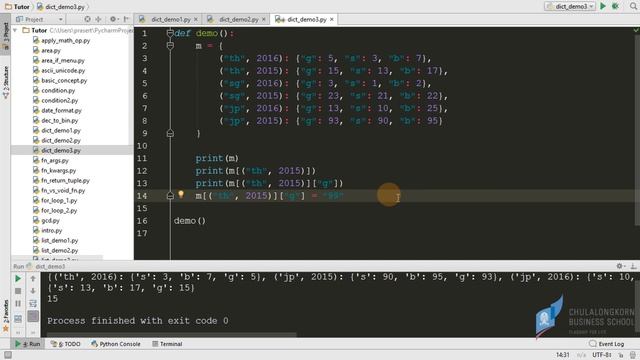The width and height of the screenshot is (640, 360).
Task: Open apply_math_op.py in project tree
Action: point(65,40)
